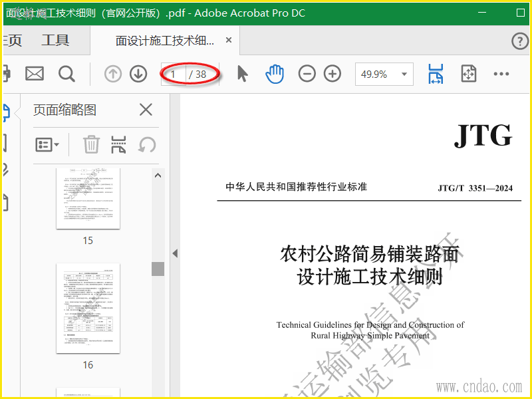The width and height of the screenshot is (532, 399).
Task: Click the 中华人民共和国推荐性行业标准 heading
Action: (296, 187)
